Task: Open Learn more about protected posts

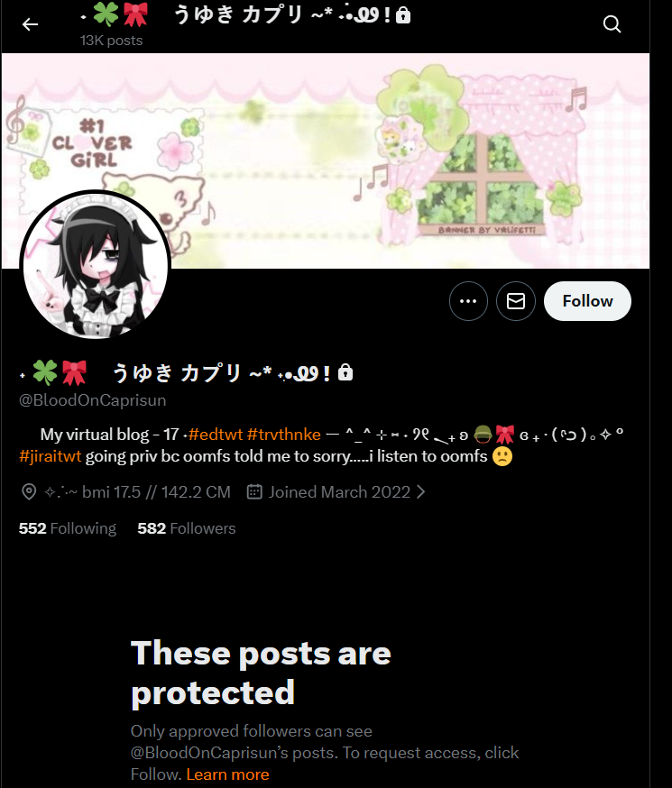Action: click(x=227, y=774)
